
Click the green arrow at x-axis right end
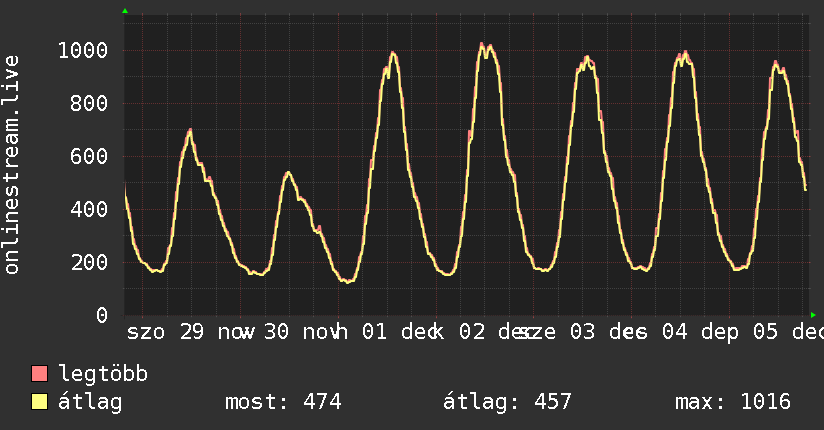pos(812,315)
